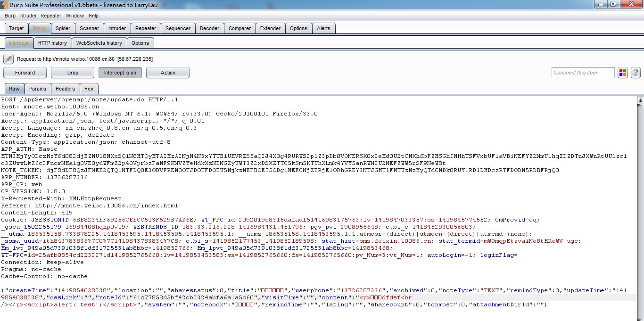Click the Host: mnote.weibo.10086.cn header
Image resolution: width=644 pixels, height=321 pixels.
click(50, 107)
